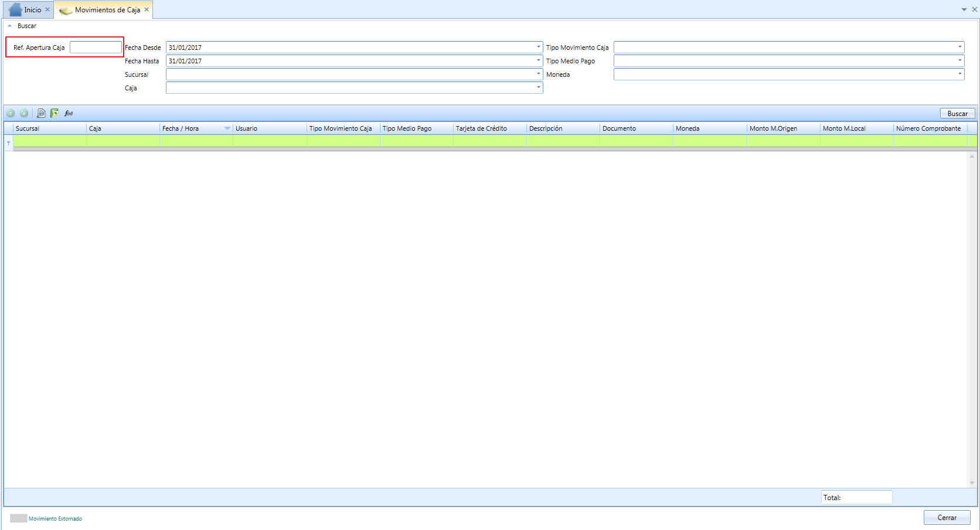
Task: Sort by Usuario column header
Action: pos(270,128)
